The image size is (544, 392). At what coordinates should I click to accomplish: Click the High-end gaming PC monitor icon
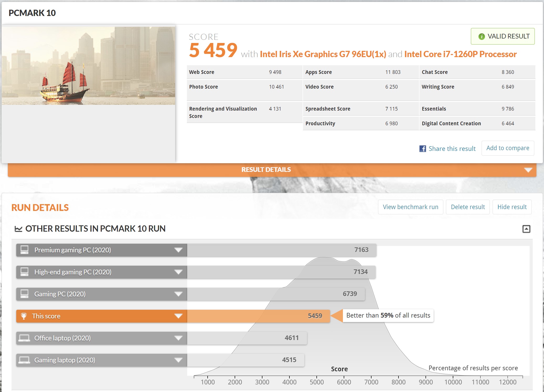[x=24, y=272]
